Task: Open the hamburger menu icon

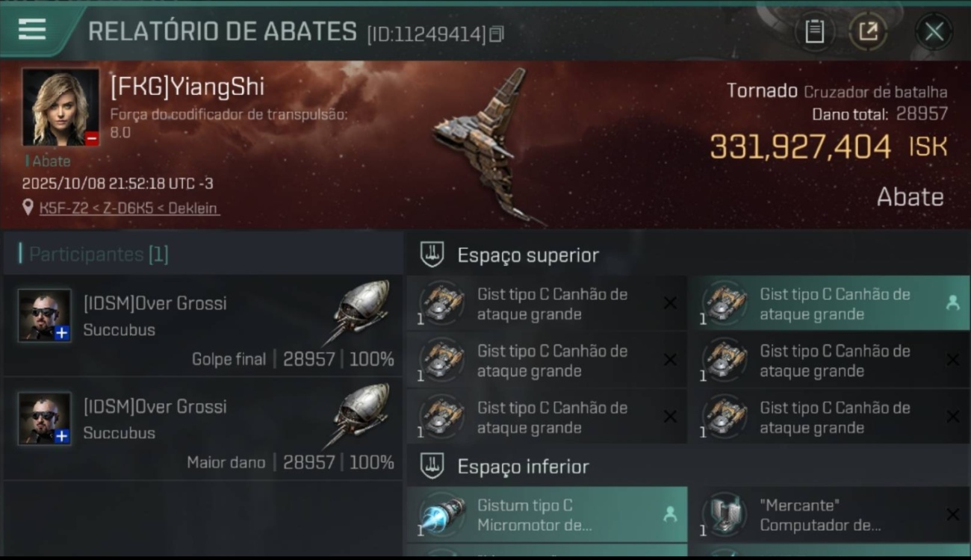Action: pos(32,29)
